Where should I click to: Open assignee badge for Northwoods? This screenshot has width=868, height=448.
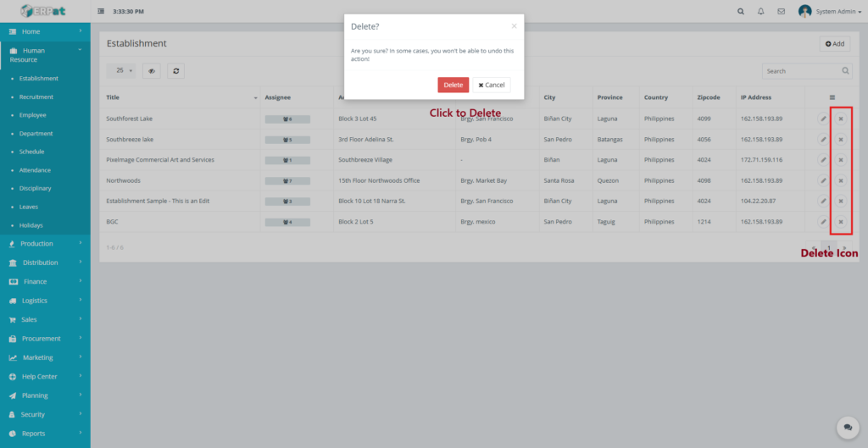[x=287, y=181]
